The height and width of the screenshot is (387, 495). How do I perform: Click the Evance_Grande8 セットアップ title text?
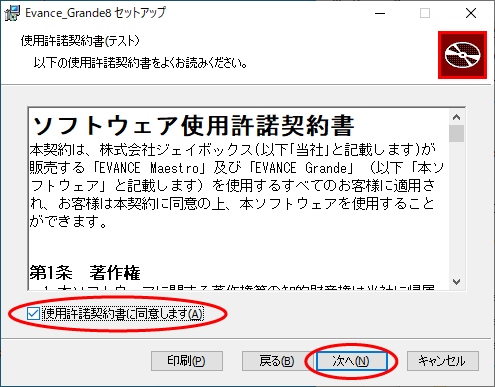pos(95,13)
